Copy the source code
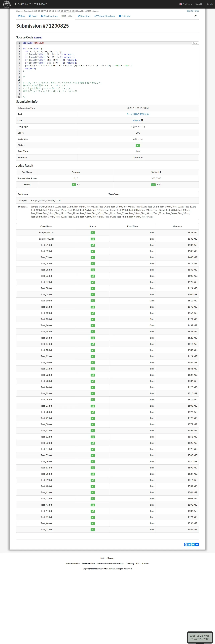Screen dimensions: 215x644 pos(195,43)
